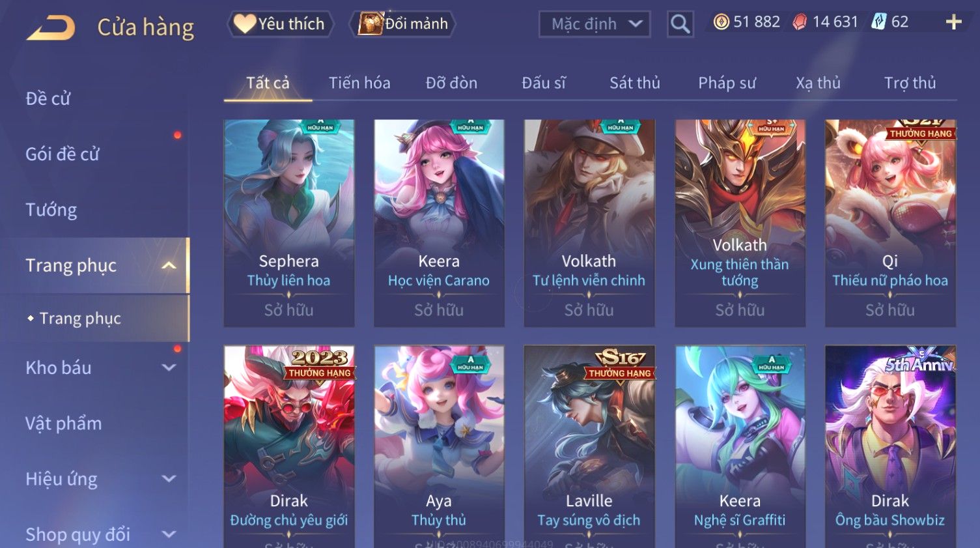This screenshot has width=980, height=548.
Task: Collapse the Trang phục sidebar section
Action: point(169,265)
